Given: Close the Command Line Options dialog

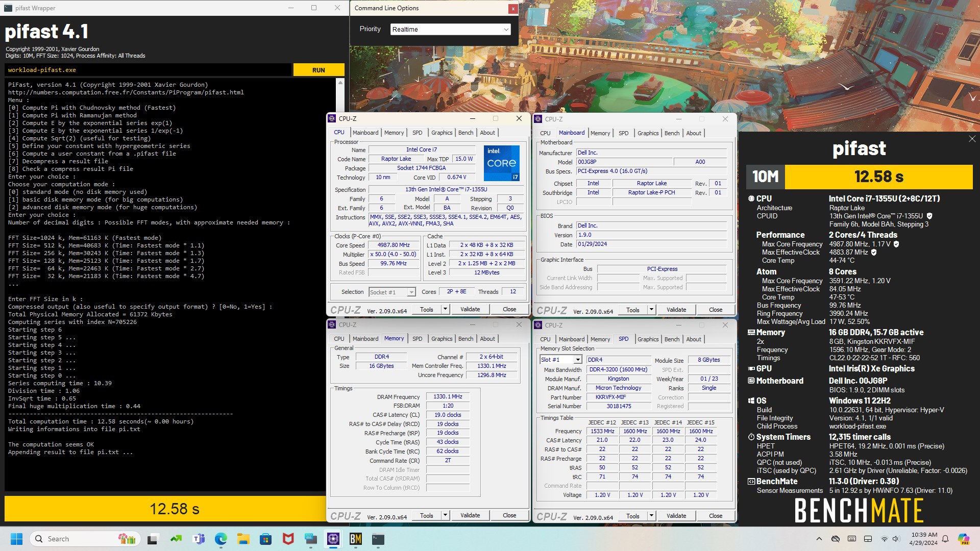Looking at the screenshot, I should click(512, 9).
